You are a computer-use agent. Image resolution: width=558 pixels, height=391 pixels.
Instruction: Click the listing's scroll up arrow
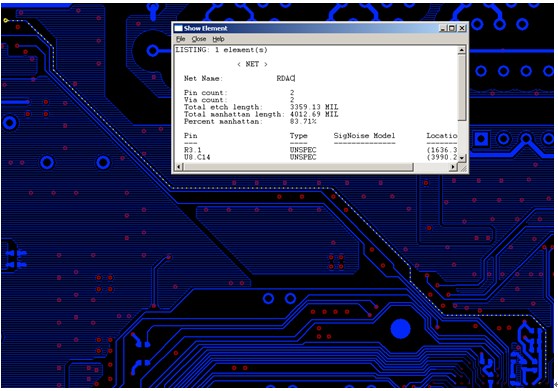point(461,50)
